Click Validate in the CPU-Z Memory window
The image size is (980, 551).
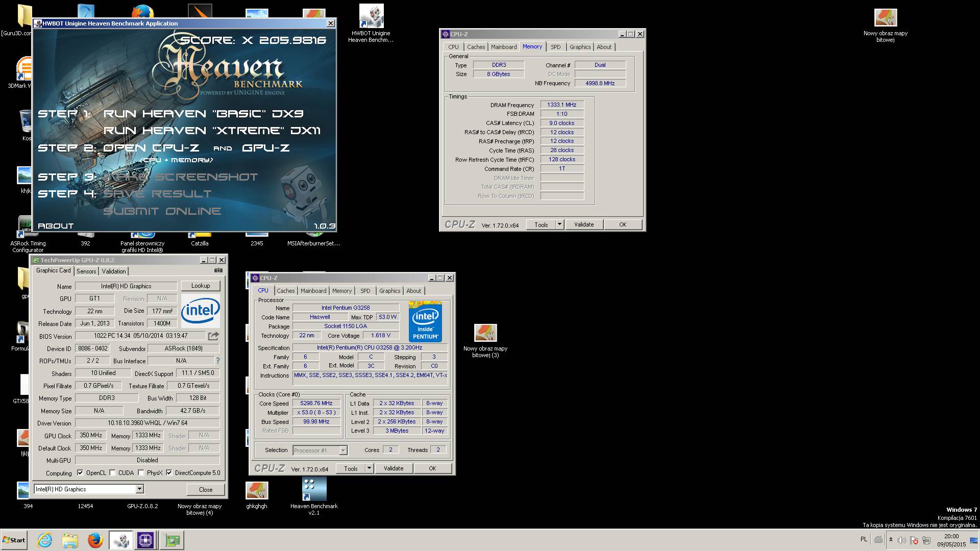point(584,224)
